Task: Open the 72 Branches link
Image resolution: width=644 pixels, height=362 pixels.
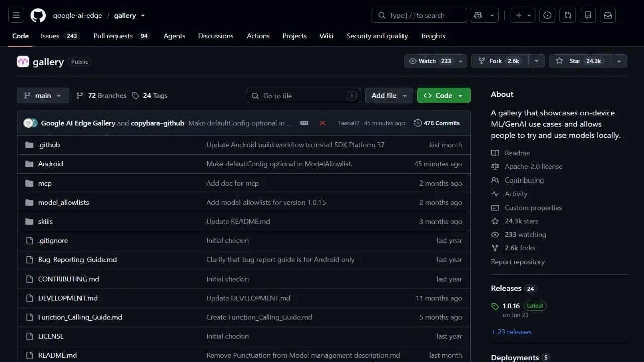Action: pos(101,96)
